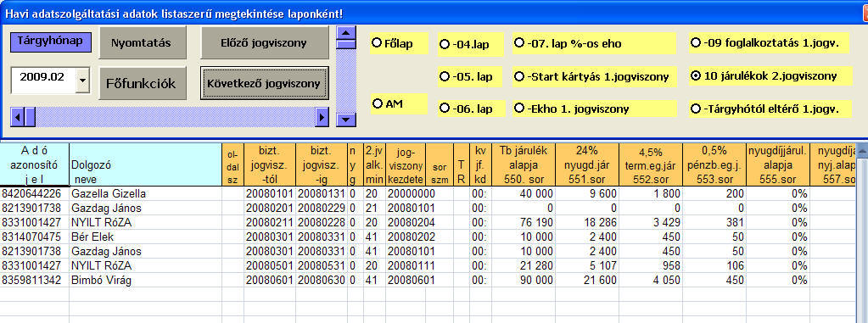The height and width of the screenshot is (323, 868).
Task: Click the 90 000 járulék alapja cell
Action: coord(524,280)
